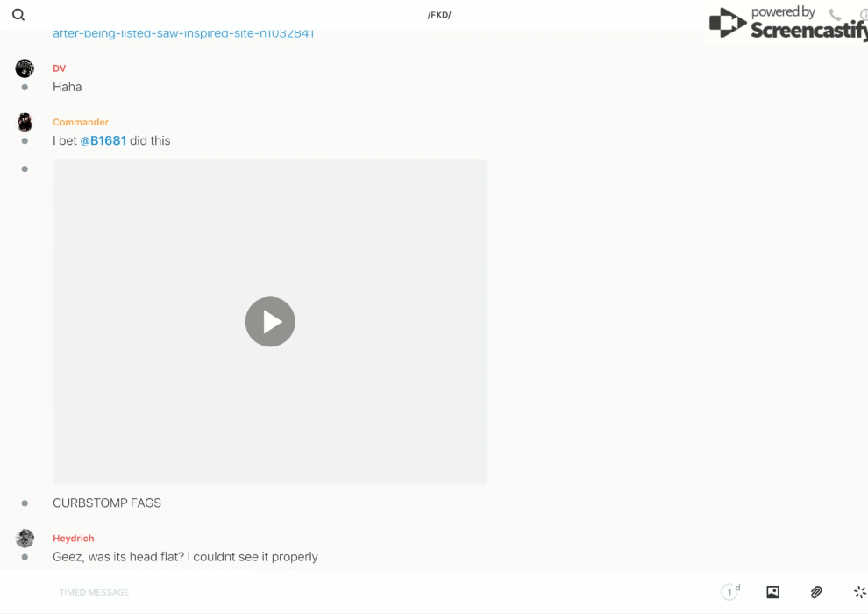Start a voice call with phone icon
The height and width of the screenshot is (614, 868).
coord(835,15)
